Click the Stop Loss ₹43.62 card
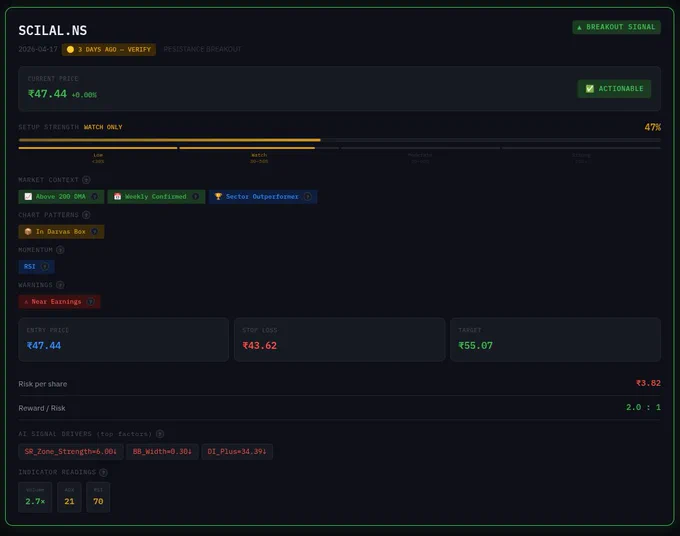The image size is (680, 536). point(340,340)
